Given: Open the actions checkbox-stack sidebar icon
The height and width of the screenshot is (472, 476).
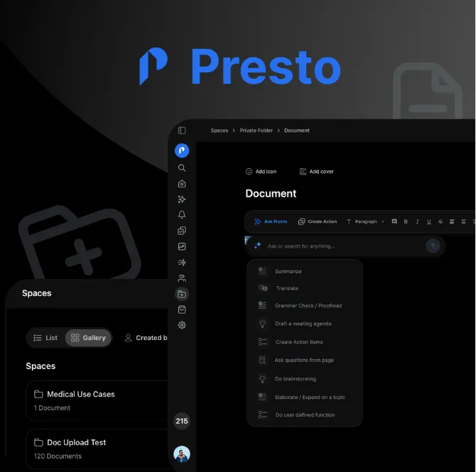Looking at the screenshot, I should (182, 231).
